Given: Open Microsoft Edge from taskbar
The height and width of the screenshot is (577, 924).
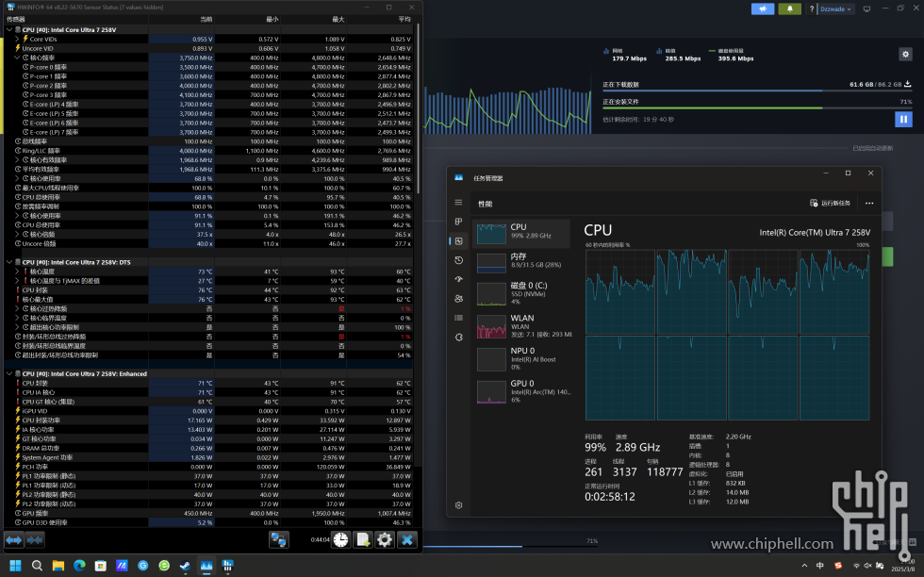Looking at the screenshot, I should pyautogui.click(x=79, y=565).
